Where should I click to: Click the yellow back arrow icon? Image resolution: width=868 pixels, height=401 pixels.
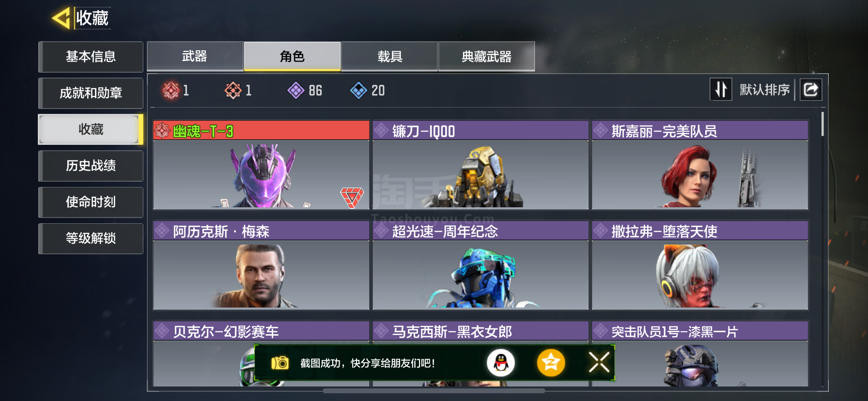point(62,18)
